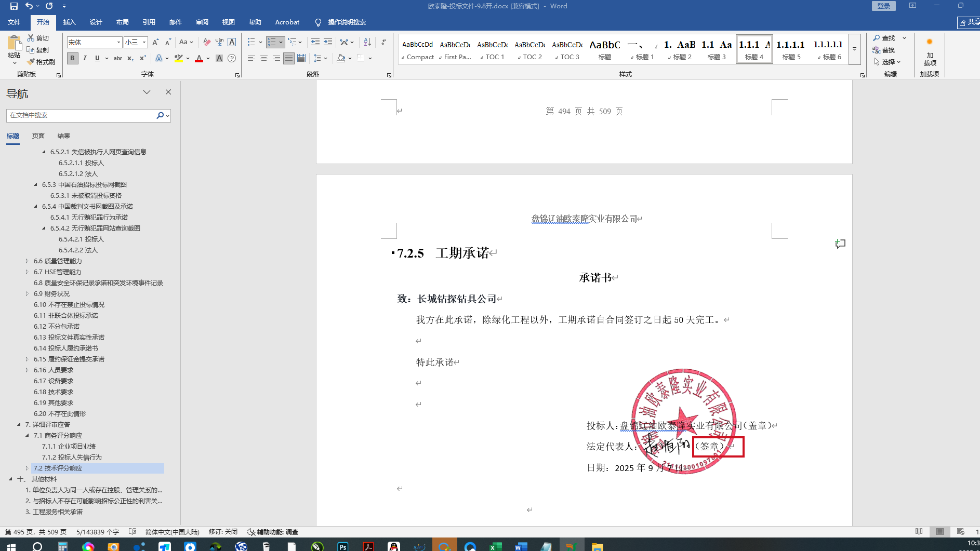980x551 pixels.
Task: Click the comment balloon in the page margin
Action: point(840,244)
